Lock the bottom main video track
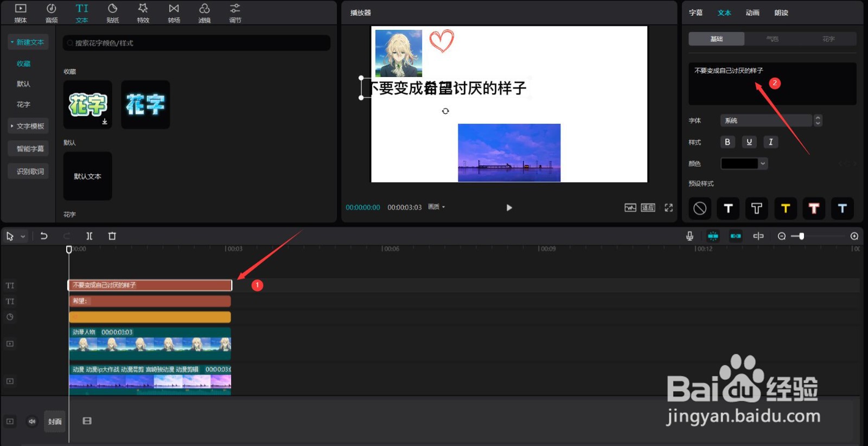This screenshot has height=446, width=868. [10, 421]
